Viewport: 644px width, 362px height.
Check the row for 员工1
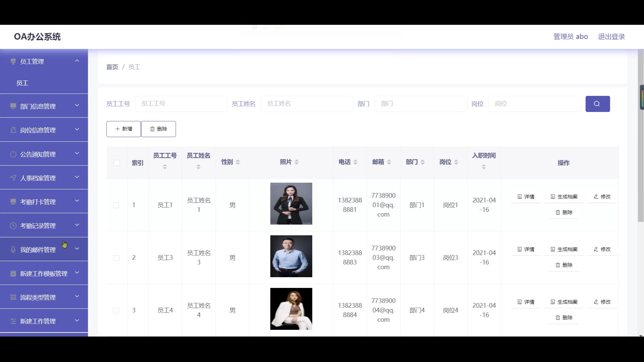(116, 205)
